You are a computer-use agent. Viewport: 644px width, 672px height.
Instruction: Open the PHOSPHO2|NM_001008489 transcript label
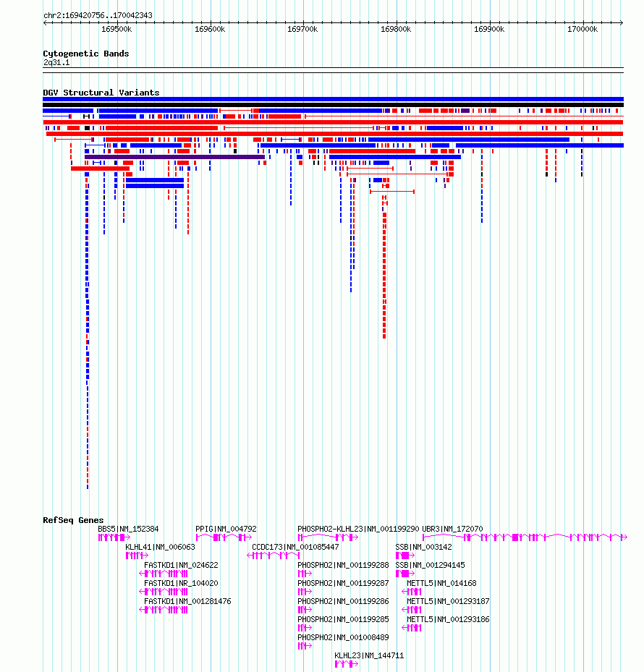click(344, 638)
